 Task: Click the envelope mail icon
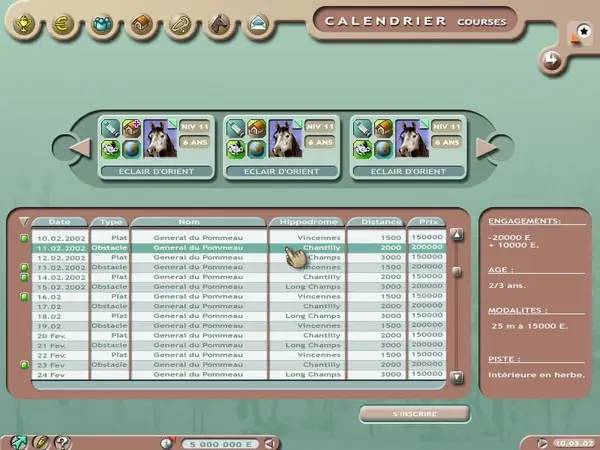(257, 22)
